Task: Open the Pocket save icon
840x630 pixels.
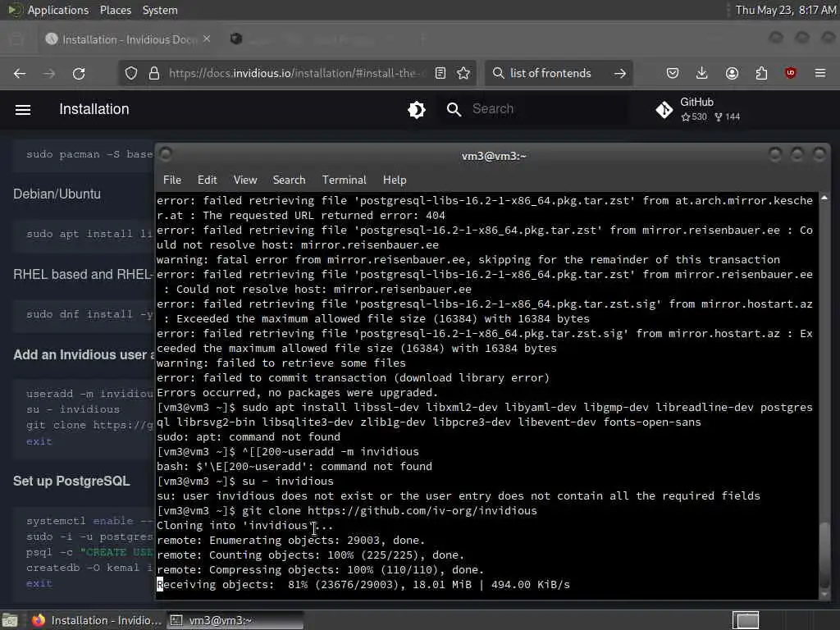Action: pyautogui.click(x=673, y=73)
